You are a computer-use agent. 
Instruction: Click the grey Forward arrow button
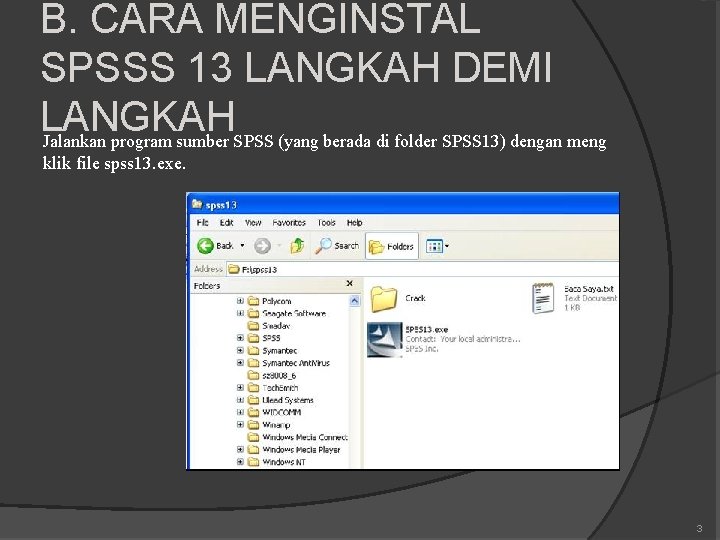click(x=262, y=246)
